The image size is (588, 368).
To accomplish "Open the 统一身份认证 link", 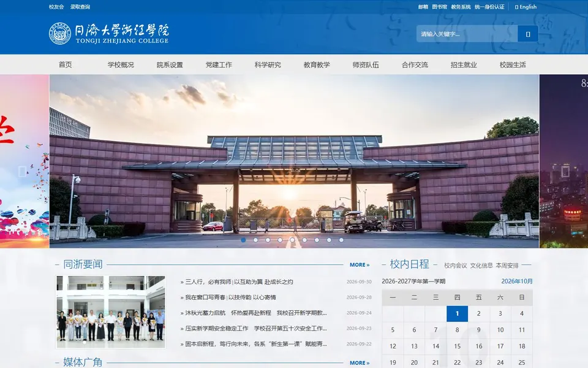I will tap(489, 7).
